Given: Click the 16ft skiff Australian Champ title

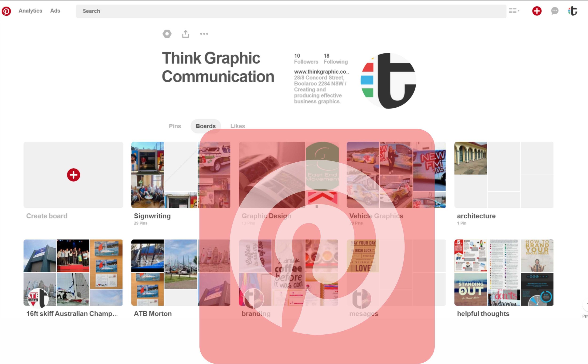Looking at the screenshot, I should point(72,314).
